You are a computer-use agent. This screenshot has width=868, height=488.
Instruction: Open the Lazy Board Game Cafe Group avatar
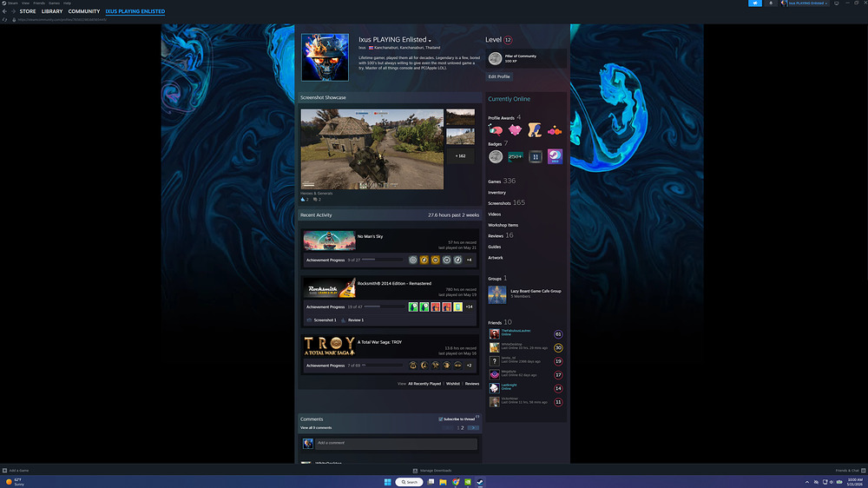(x=497, y=294)
